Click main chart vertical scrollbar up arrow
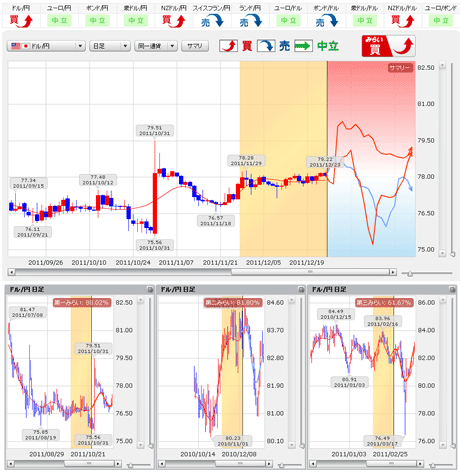460x472 pixels. pyautogui.click(x=442, y=66)
